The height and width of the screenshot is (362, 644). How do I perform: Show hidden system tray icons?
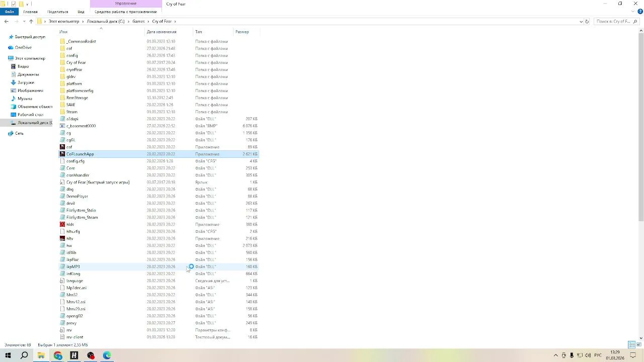(x=555, y=355)
